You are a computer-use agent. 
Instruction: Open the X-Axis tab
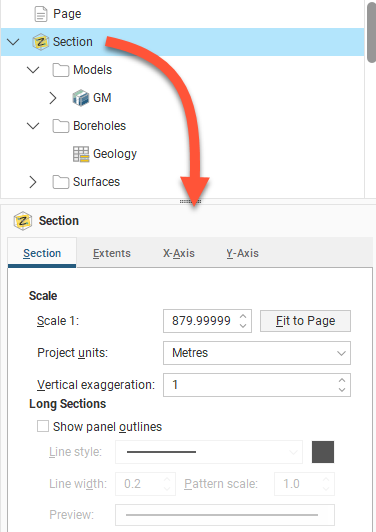(x=179, y=253)
